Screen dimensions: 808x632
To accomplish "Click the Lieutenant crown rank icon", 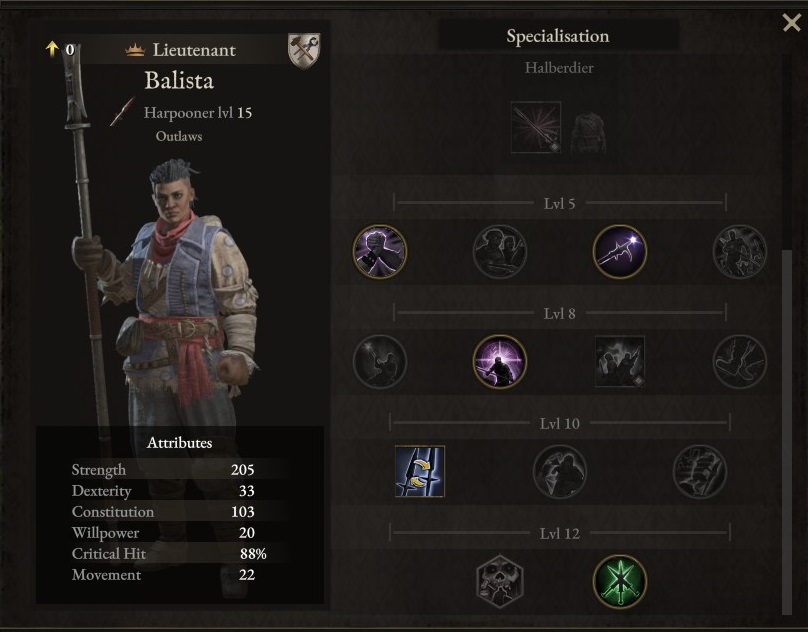I will click(135, 49).
